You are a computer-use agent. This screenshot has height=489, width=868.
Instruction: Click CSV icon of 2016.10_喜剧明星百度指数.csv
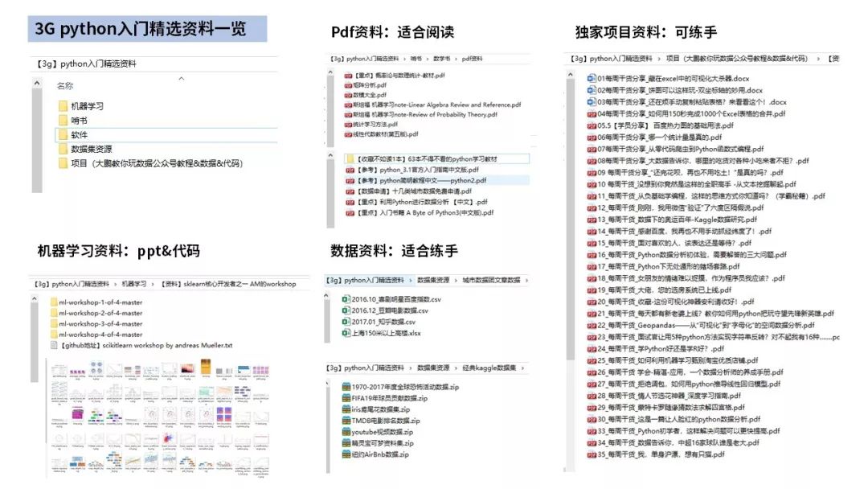pos(346,299)
